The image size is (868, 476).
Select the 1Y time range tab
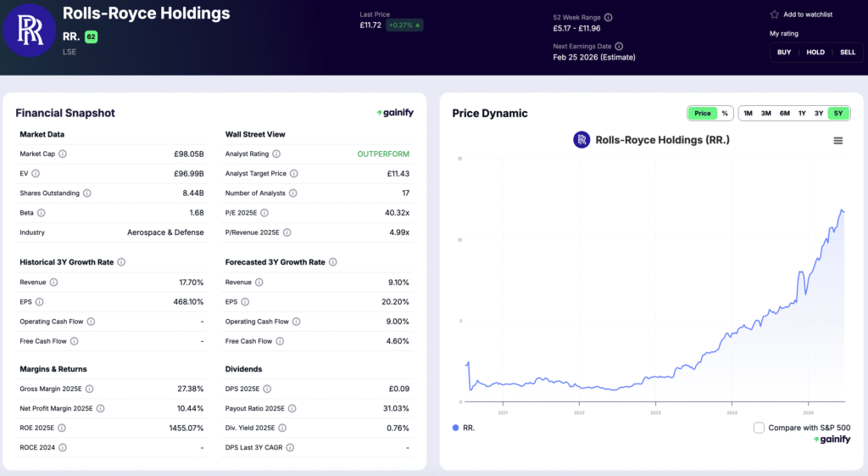pyautogui.click(x=802, y=114)
